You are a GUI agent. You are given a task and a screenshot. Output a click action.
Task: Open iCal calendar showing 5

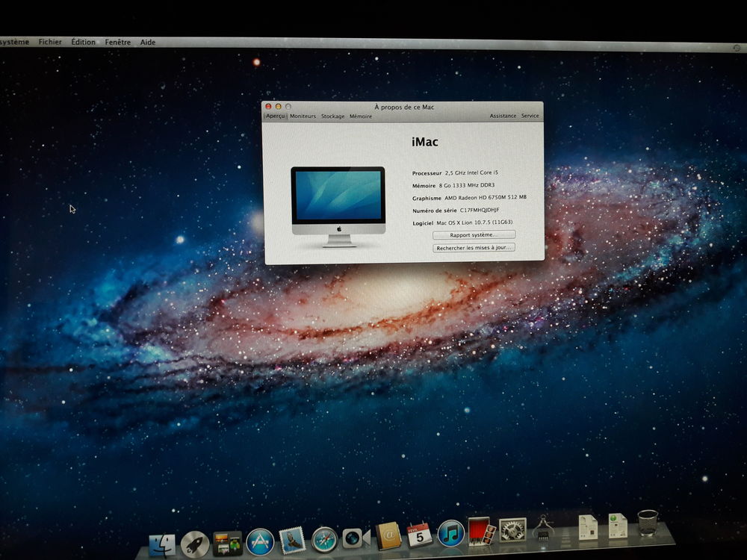[x=419, y=535]
